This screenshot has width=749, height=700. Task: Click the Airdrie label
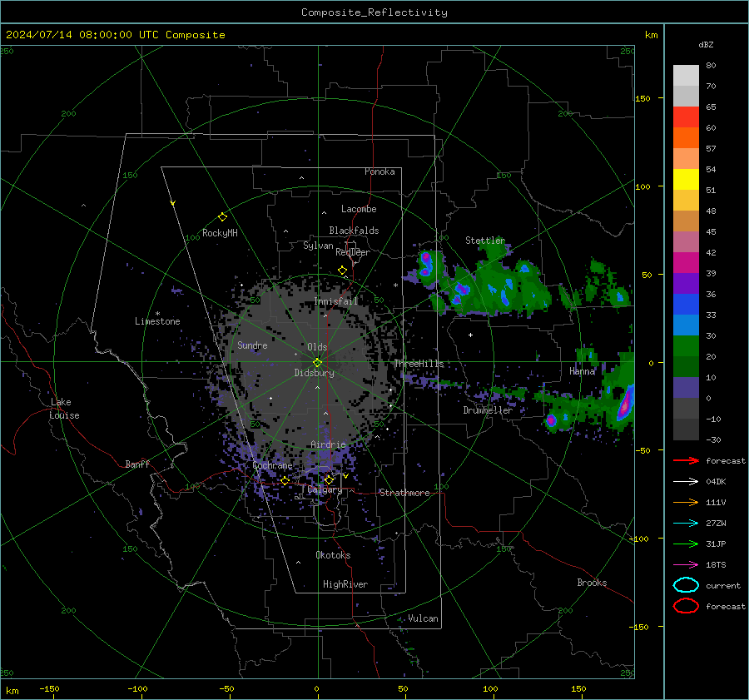(x=328, y=444)
